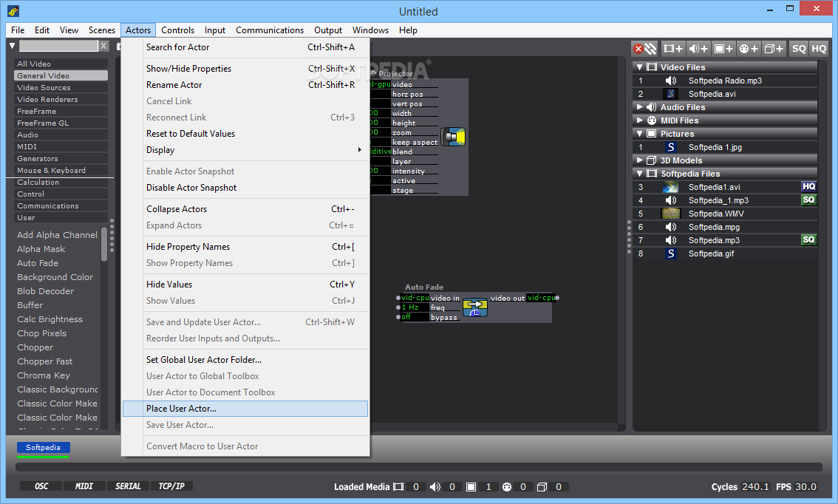Toggle the HQ high quality button in toolbar
The width and height of the screenshot is (838, 504).
[x=819, y=49]
